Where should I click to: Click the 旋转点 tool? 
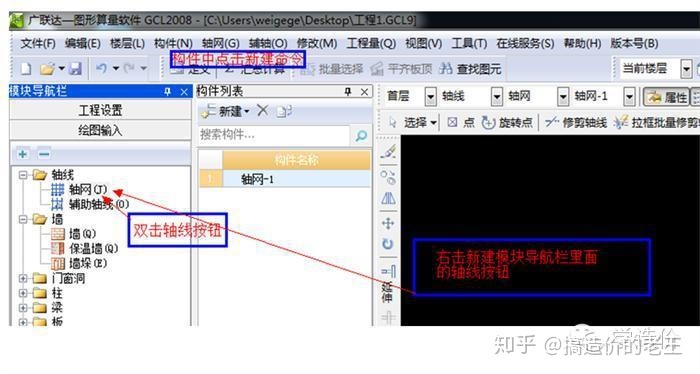507,122
